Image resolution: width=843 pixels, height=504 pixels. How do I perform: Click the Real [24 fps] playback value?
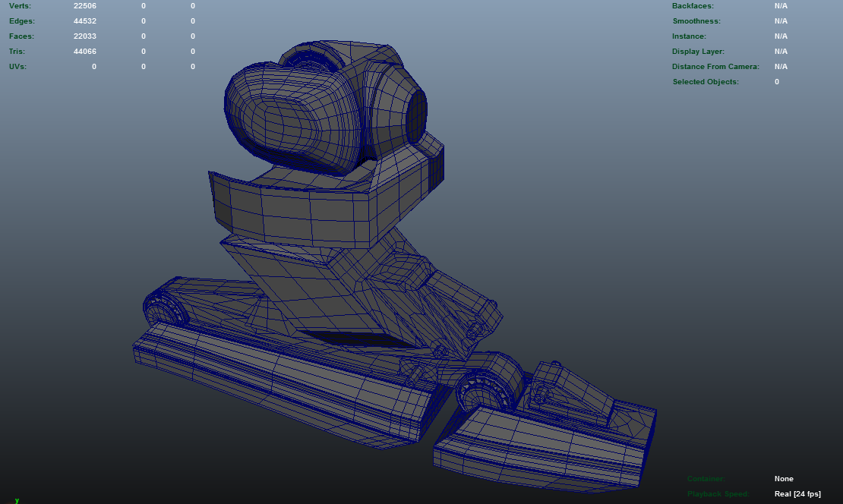point(798,493)
